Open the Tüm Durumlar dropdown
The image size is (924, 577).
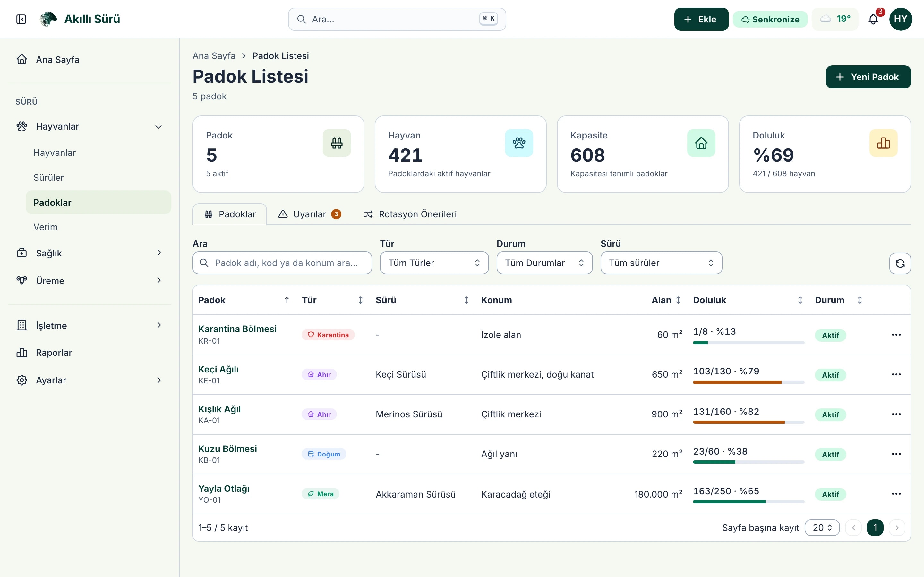point(544,263)
